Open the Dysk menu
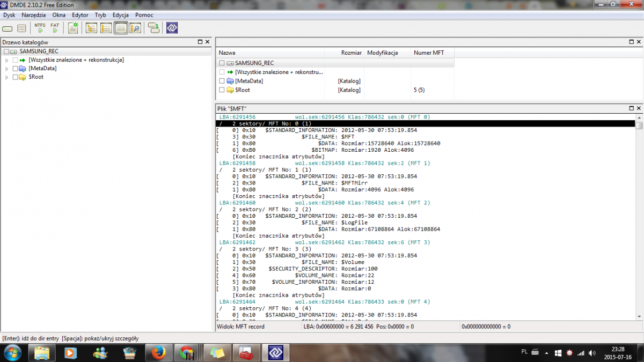 coord(9,15)
